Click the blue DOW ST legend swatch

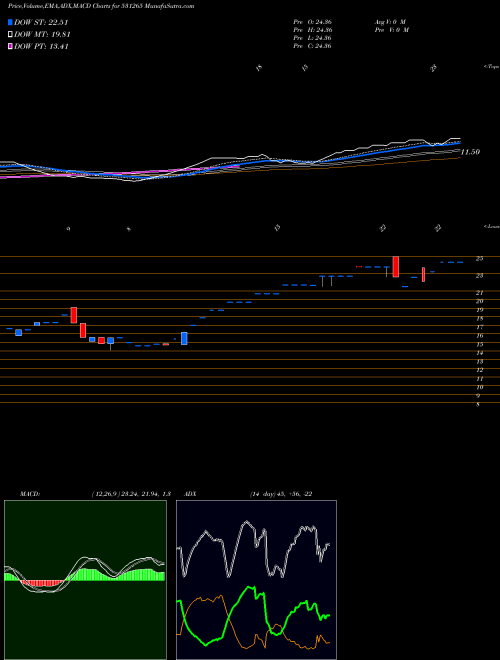coord(10,22)
